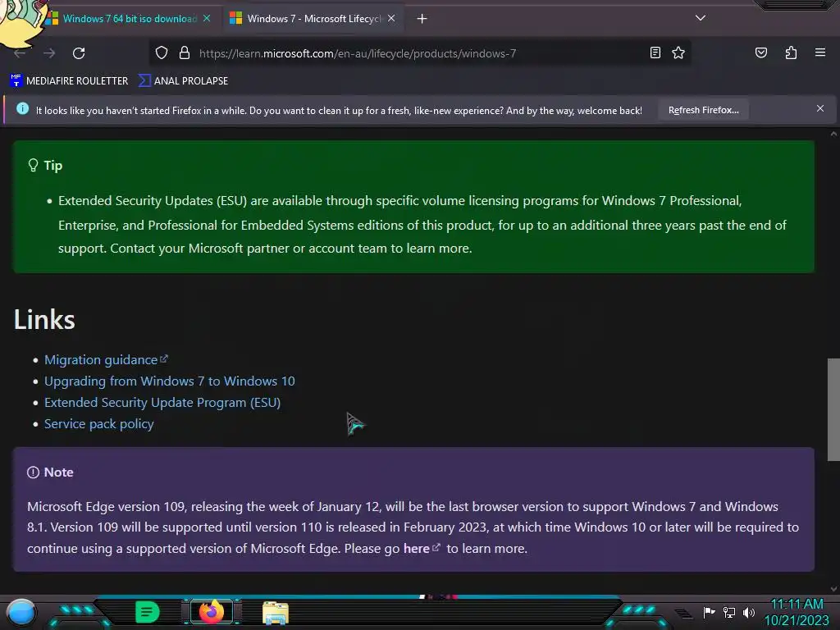The width and height of the screenshot is (840, 630).
Task: Click the scrollbar down arrow
Action: click(x=833, y=589)
